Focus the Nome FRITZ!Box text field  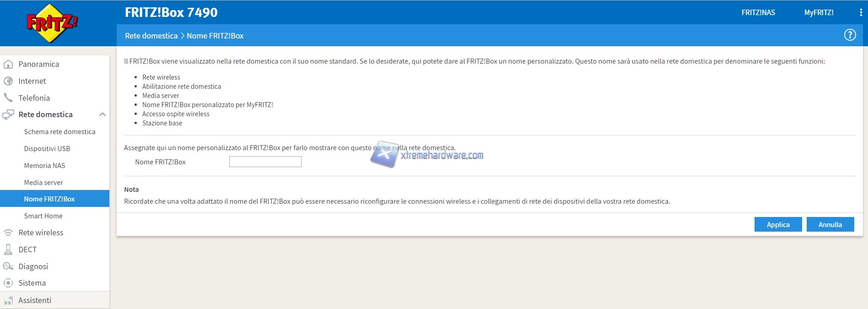[265, 162]
